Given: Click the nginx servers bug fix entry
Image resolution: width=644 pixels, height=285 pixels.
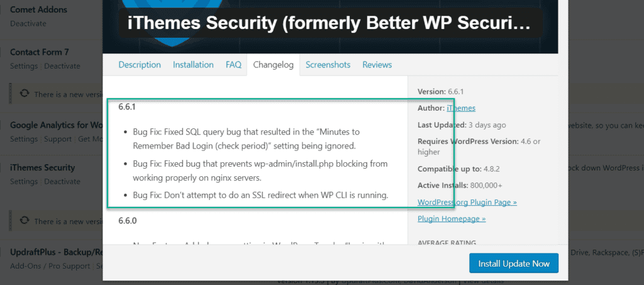Looking at the screenshot, I should (x=260, y=171).
